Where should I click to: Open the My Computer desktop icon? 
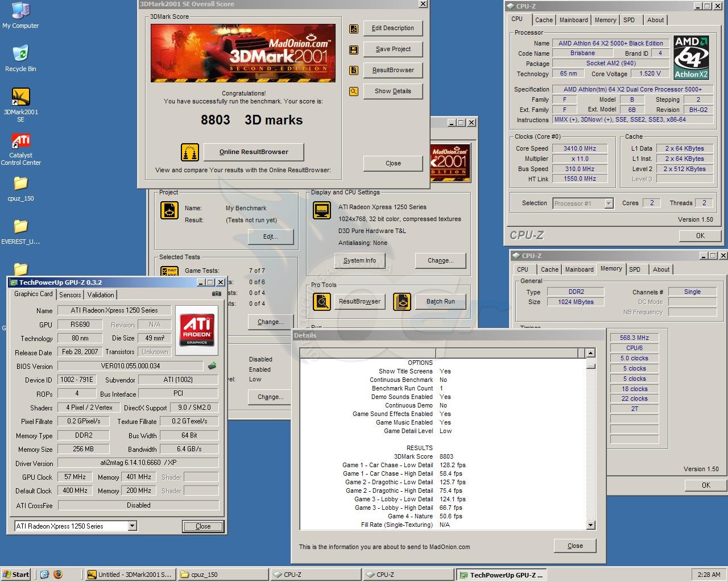pyautogui.click(x=20, y=15)
